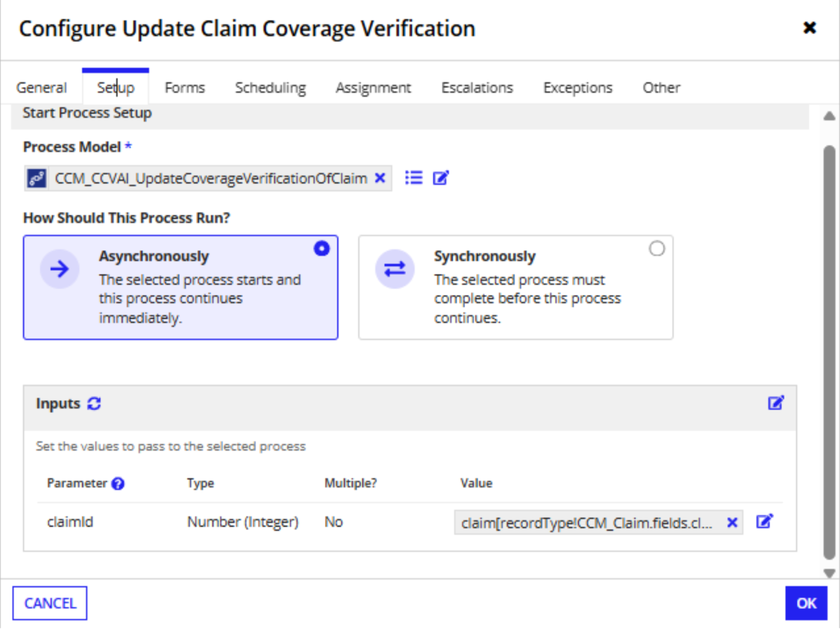Screen dimensions: 840x634
Task: Open the Scheduling tab
Action: [271, 87]
